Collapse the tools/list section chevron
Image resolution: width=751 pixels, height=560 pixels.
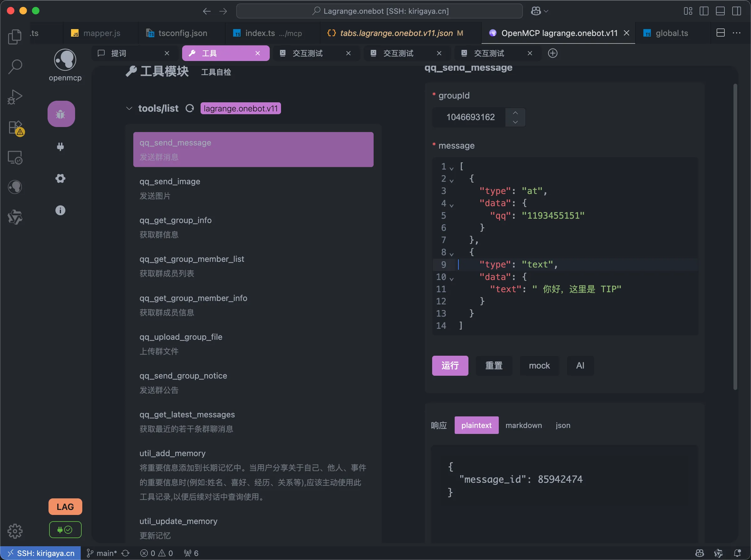tap(129, 109)
